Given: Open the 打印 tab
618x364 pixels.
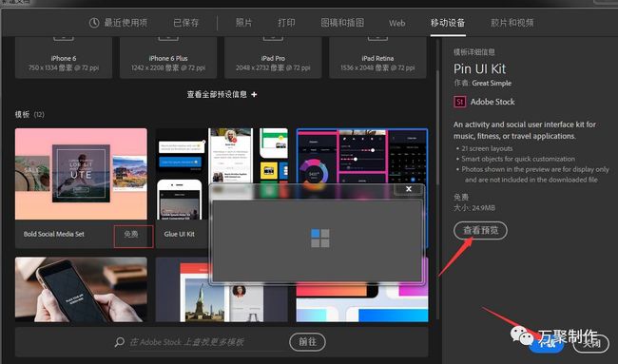Looking at the screenshot, I should click(286, 23).
